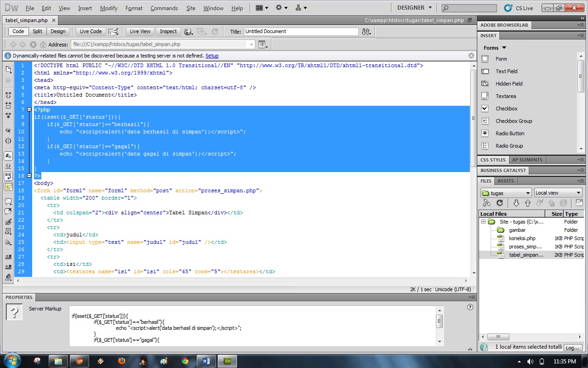
Task: Toggle the Live Code button
Action: [x=90, y=31]
